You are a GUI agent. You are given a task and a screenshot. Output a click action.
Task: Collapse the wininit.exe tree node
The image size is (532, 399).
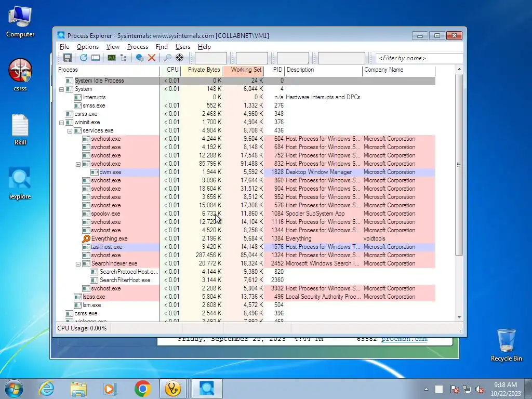[61, 123]
